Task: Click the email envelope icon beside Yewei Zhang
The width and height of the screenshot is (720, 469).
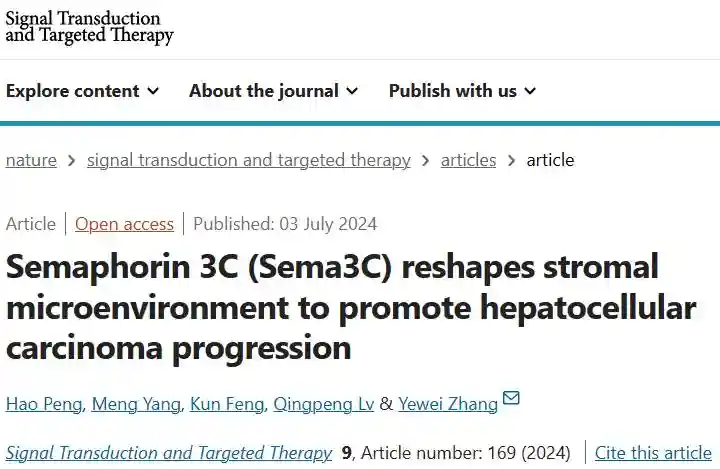Action: pos(511,399)
